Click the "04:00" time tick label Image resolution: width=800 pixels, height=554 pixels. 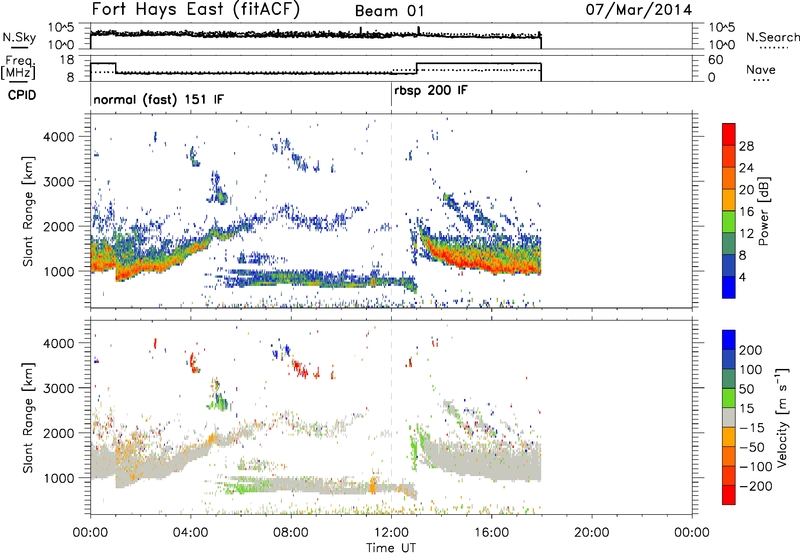coord(190,533)
